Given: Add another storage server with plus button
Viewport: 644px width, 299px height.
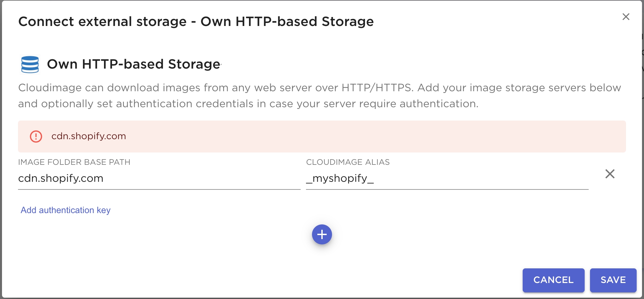Looking at the screenshot, I should click(x=322, y=234).
